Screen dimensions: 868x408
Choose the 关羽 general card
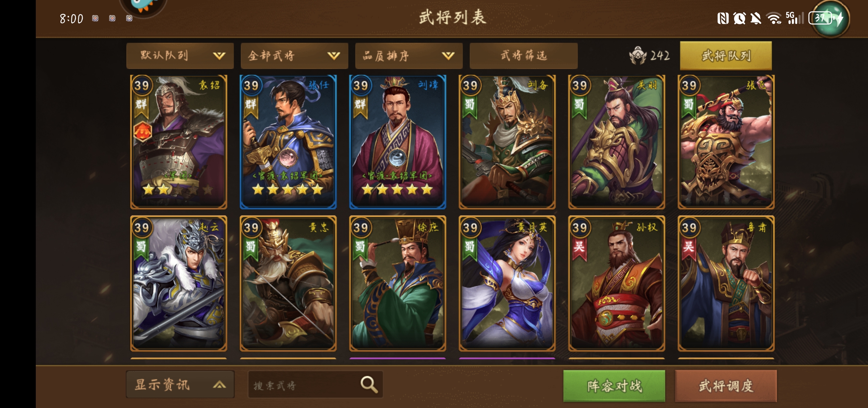point(617,142)
